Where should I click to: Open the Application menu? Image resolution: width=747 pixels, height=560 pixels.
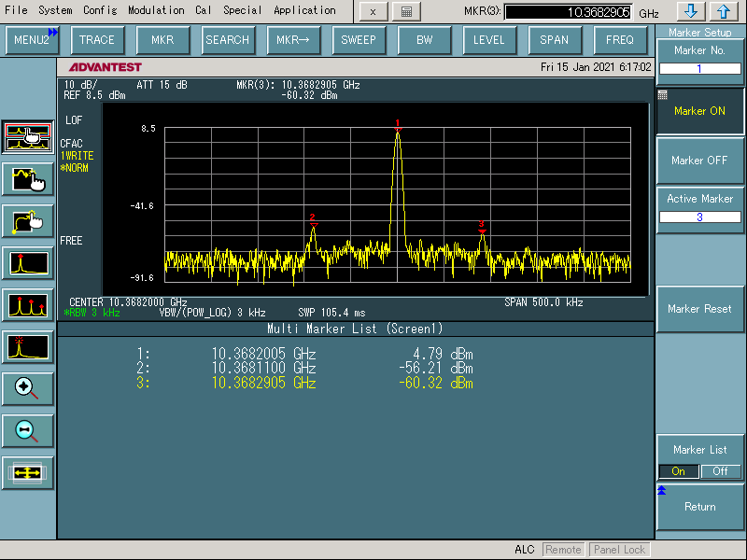[x=304, y=10]
